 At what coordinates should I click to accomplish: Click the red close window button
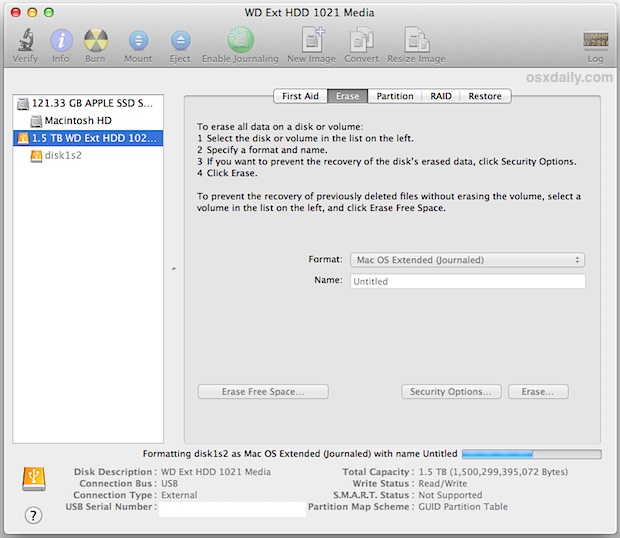click(16, 13)
